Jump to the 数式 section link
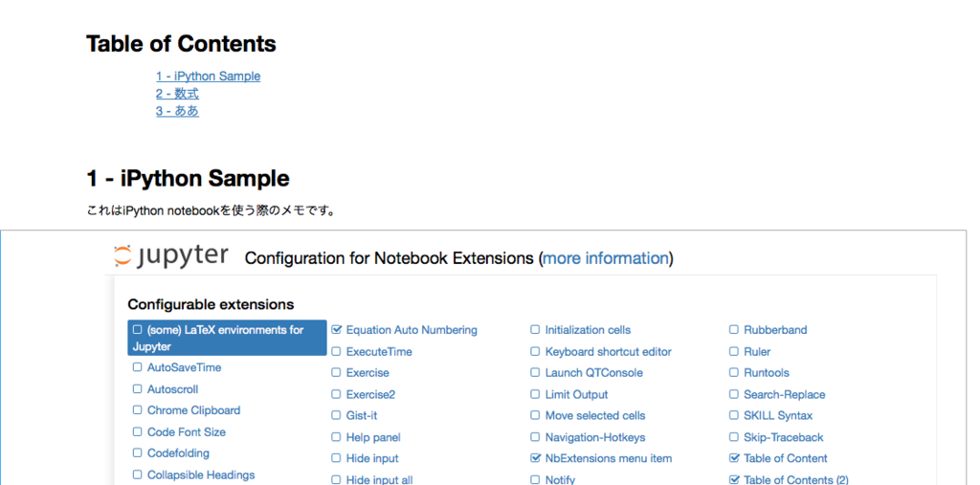The width and height of the screenshot is (980, 485). point(177,94)
